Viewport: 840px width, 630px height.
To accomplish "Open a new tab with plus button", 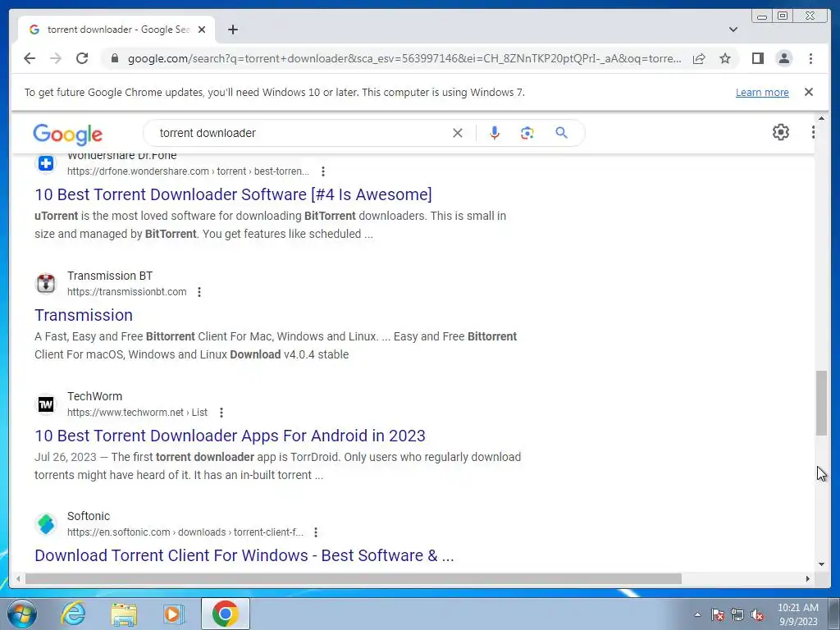I will pos(232,30).
